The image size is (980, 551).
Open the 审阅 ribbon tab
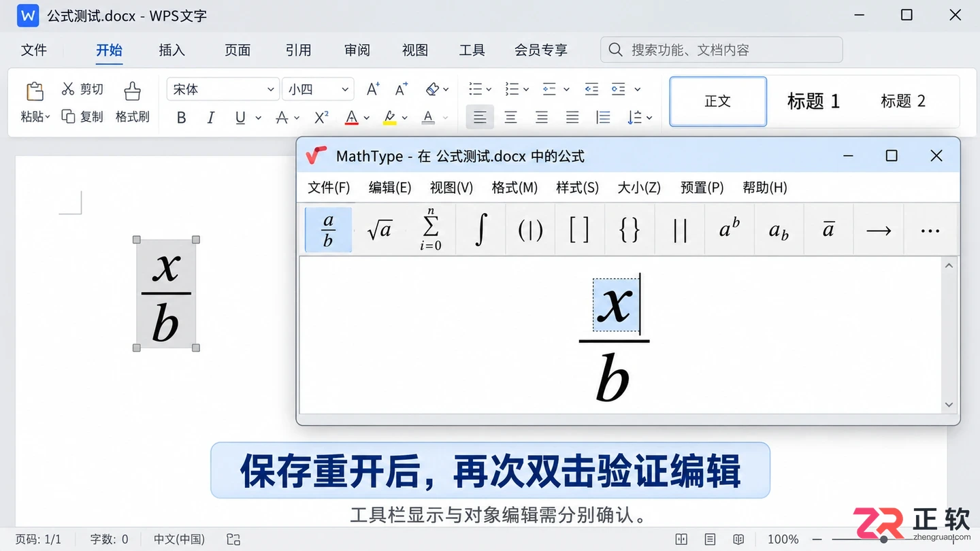pyautogui.click(x=357, y=50)
